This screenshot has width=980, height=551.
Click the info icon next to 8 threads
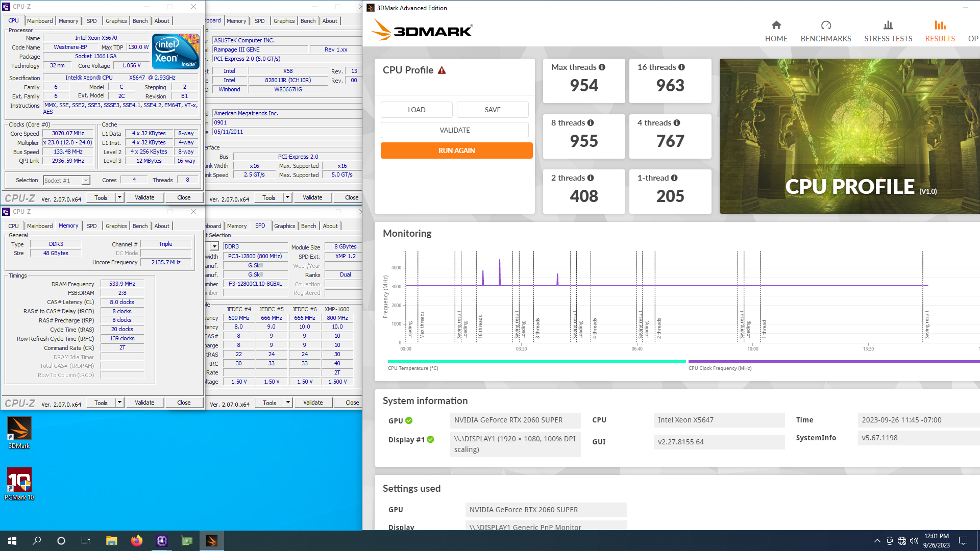591,123
